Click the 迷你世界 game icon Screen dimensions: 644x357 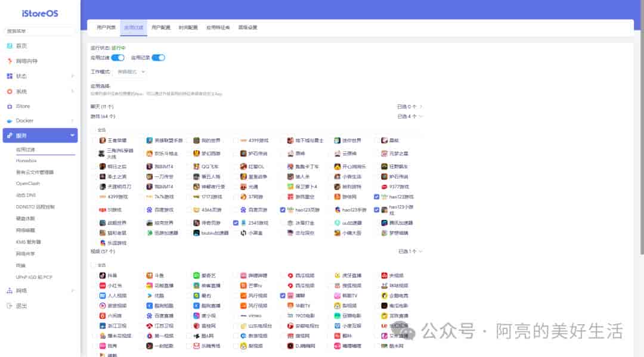click(x=337, y=140)
